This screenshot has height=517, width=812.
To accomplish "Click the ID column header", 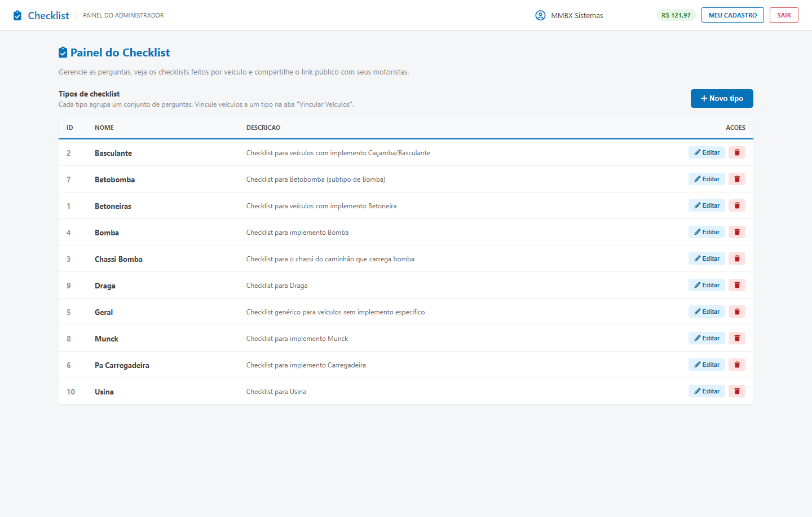I will tap(70, 128).
